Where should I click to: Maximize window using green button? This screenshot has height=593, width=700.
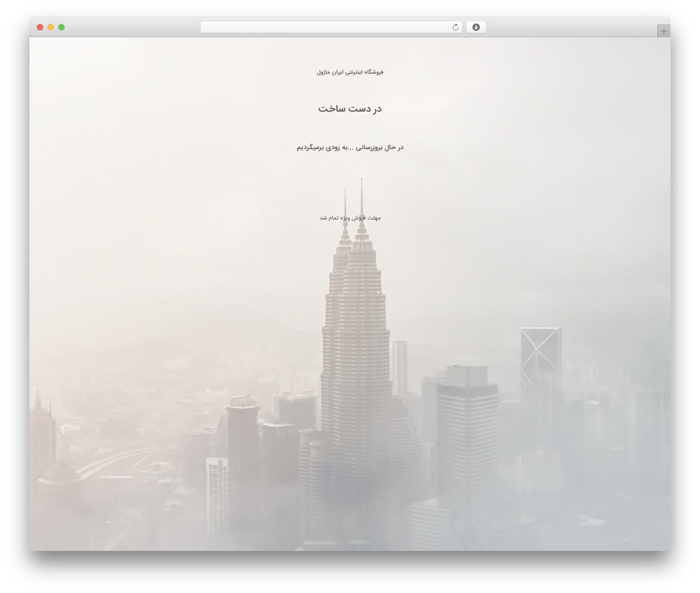(61, 27)
